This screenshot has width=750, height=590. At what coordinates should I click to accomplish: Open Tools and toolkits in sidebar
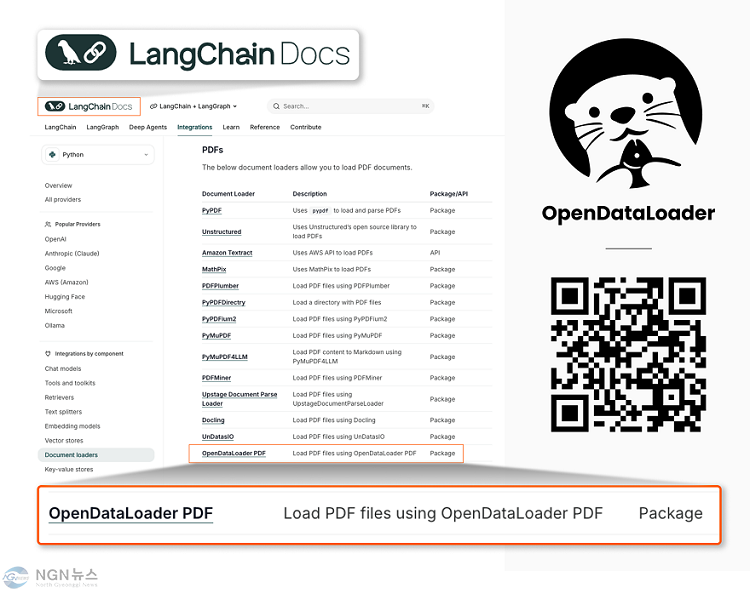70,383
